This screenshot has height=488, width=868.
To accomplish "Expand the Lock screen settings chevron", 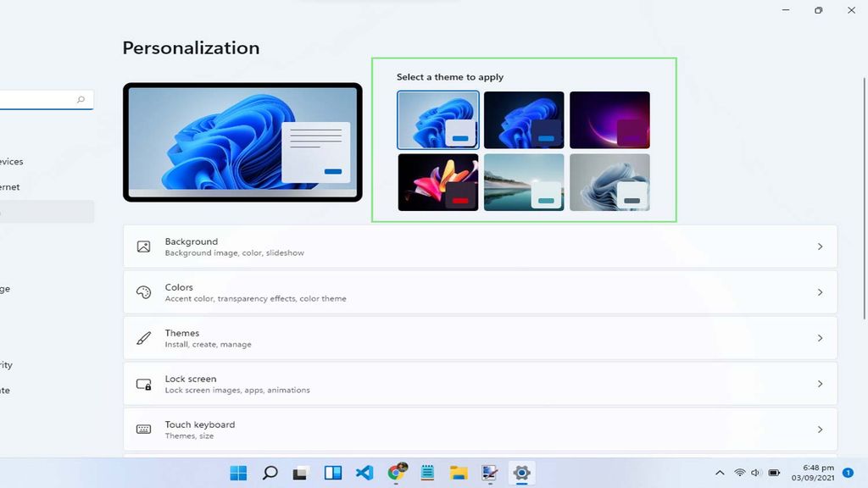I will (820, 383).
